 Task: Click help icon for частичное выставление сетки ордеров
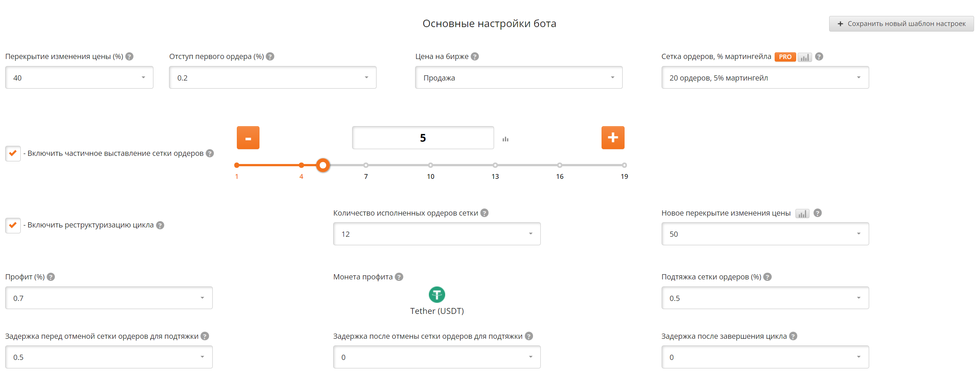pos(210,153)
